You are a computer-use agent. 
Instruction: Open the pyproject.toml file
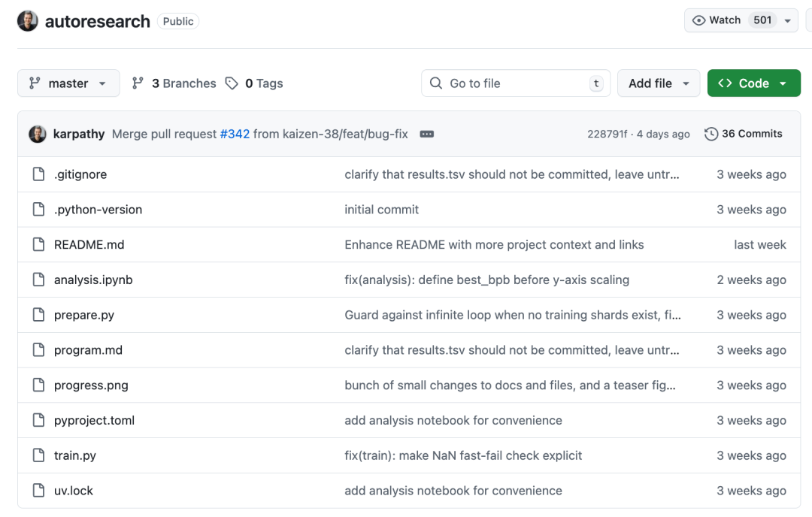[x=94, y=420]
